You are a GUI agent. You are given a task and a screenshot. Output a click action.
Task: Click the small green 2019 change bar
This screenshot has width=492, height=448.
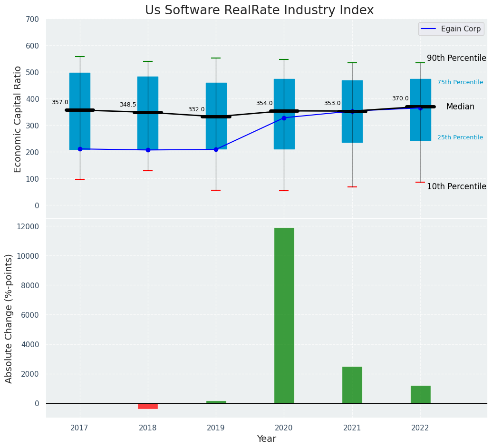216,402
